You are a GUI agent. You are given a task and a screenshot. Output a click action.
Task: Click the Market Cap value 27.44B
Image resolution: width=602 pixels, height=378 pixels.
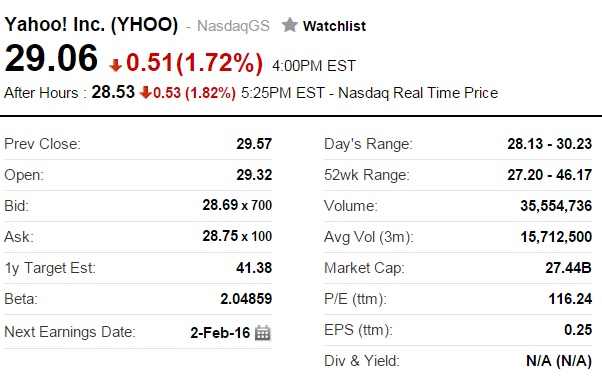pos(569,268)
